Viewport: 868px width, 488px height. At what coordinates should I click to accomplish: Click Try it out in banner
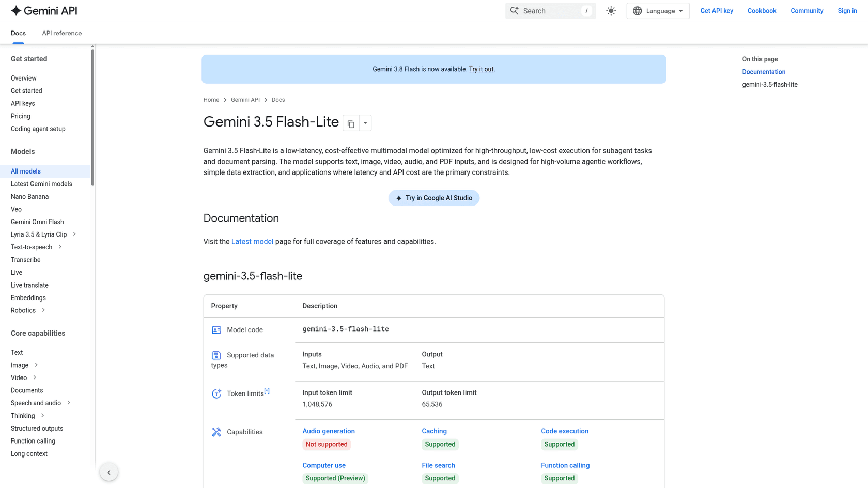point(481,69)
